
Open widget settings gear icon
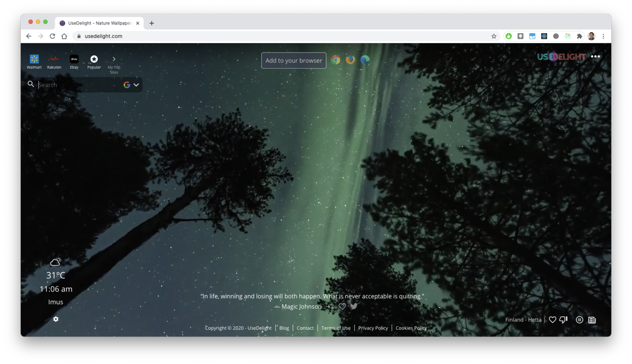click(56, 319)
